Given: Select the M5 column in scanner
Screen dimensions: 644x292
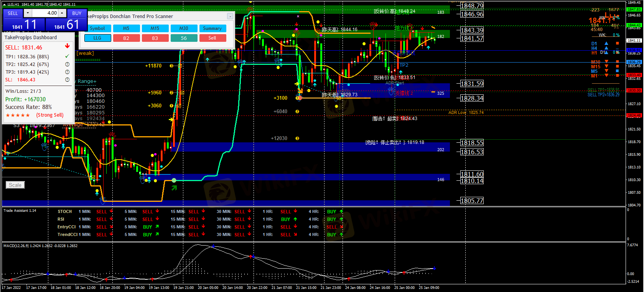Looking at the screenshot, I should click(x=126, y=28).
